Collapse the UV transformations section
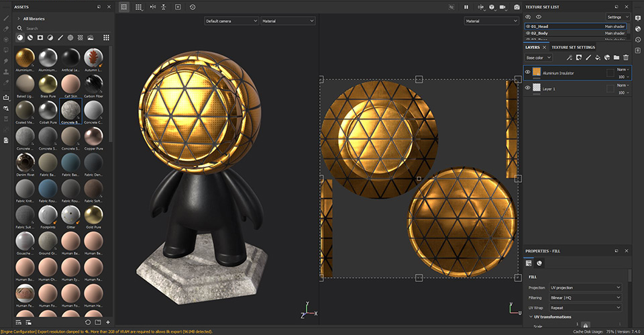This screenshot has height=335, width=644. tap(531, 317)
